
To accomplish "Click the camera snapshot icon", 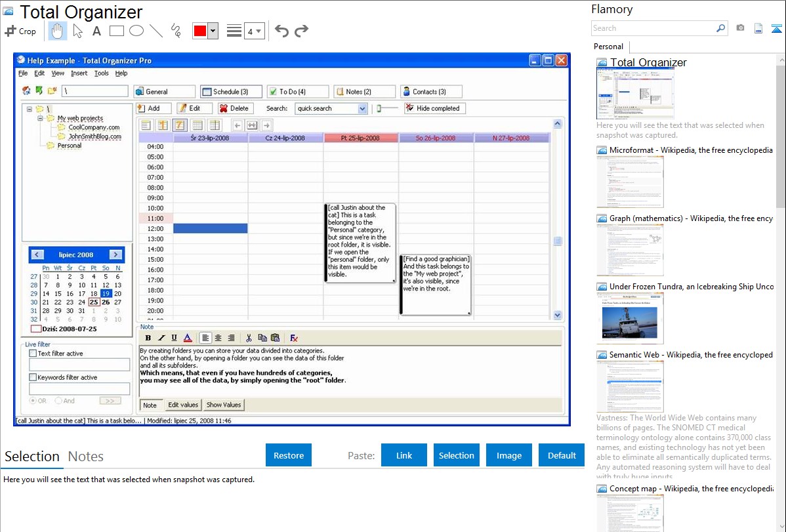I will pos(740,28).
